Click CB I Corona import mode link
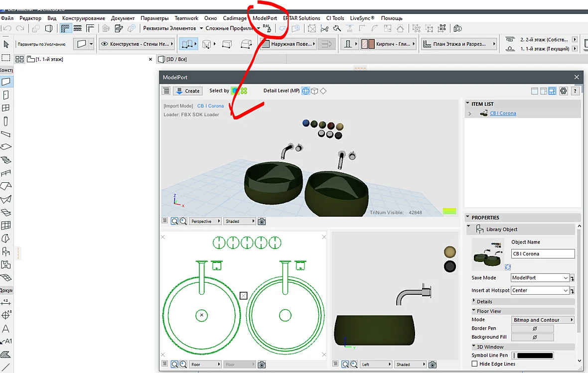 [x=210, y=106]
